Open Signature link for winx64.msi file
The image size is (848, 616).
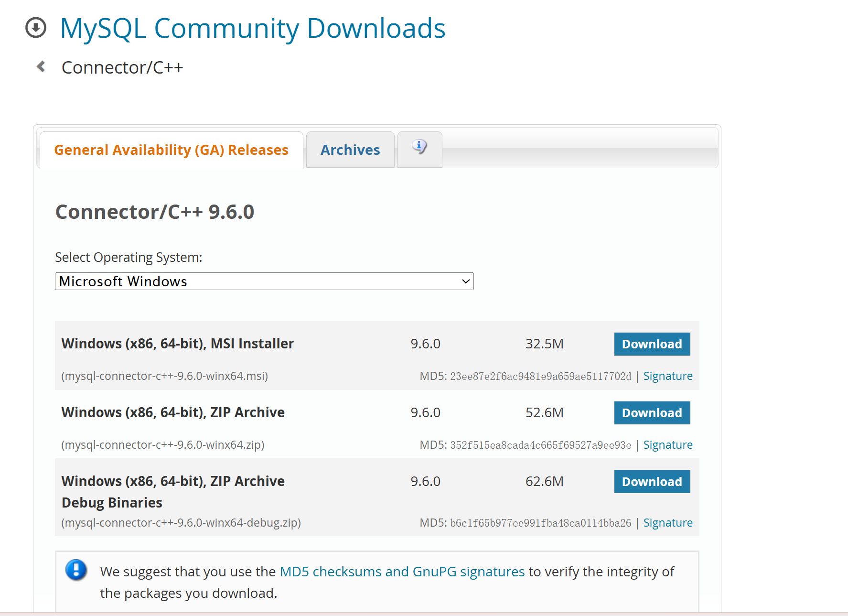point(668,376)
